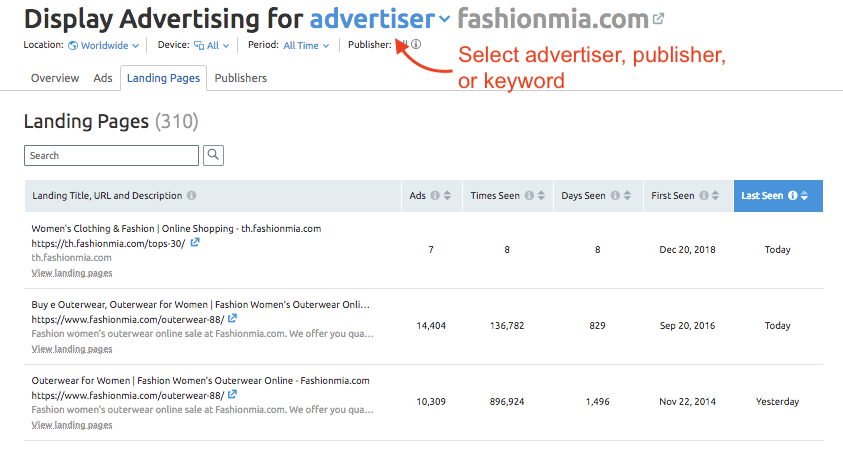
Task: Show info icon for Ads column
Action: (x=435, y=196)
